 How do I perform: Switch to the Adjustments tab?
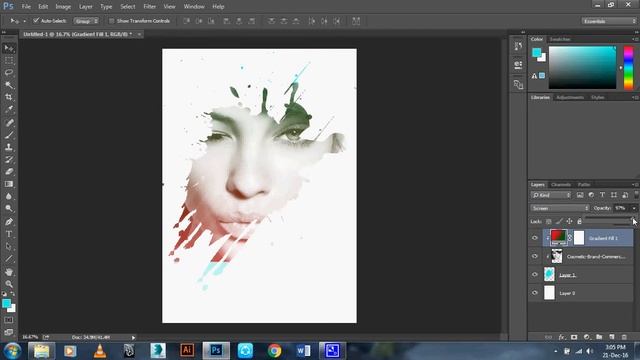click(x=570, y=97)
